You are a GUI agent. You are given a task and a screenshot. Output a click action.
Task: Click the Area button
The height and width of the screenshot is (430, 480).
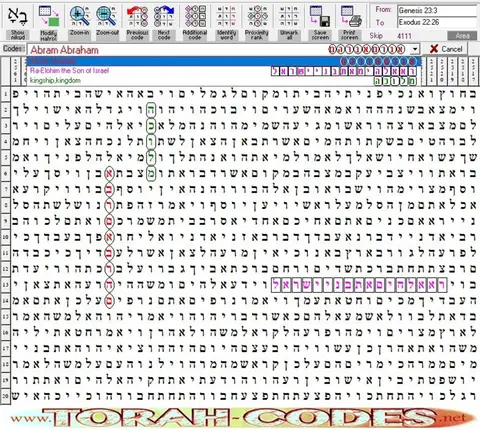click(462, 36)
